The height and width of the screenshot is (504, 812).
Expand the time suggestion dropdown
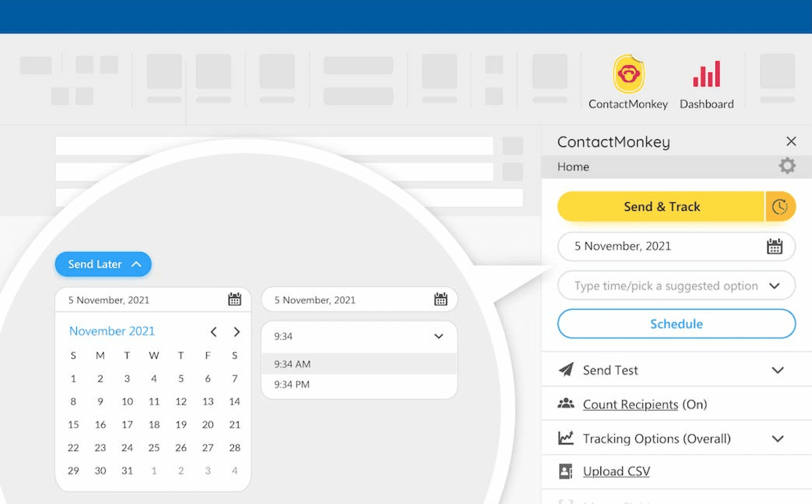[x=775, y=286]
